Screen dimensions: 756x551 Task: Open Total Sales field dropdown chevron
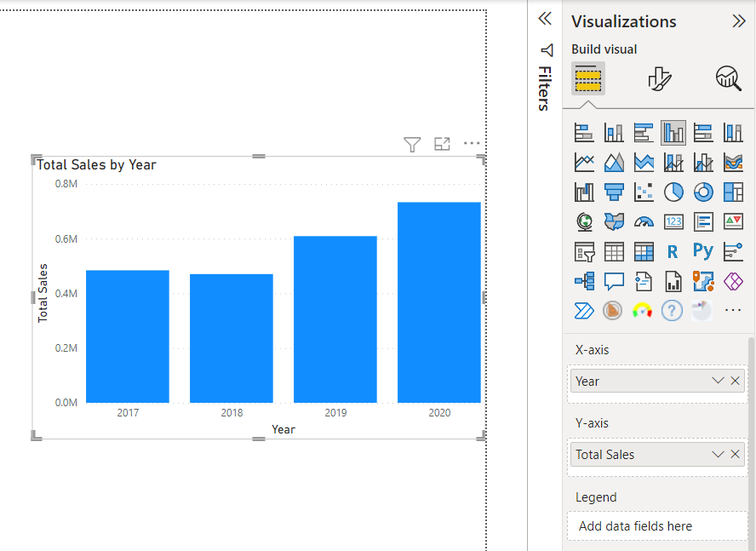pyautogui.click(x=718, y=454)
